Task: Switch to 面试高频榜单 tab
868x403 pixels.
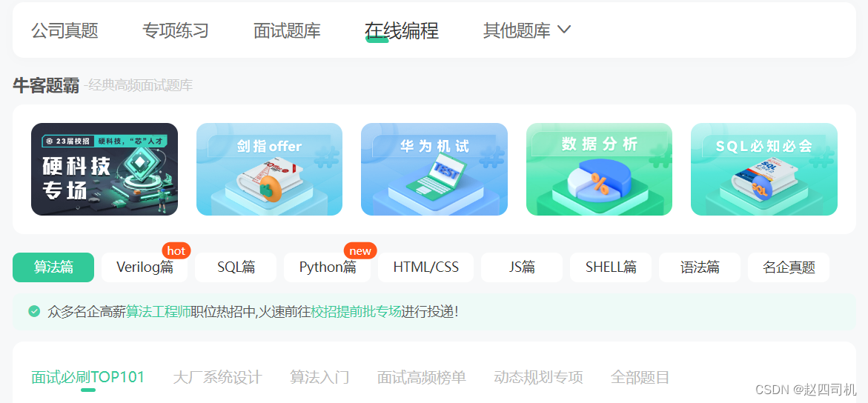Action: point(421,378)
